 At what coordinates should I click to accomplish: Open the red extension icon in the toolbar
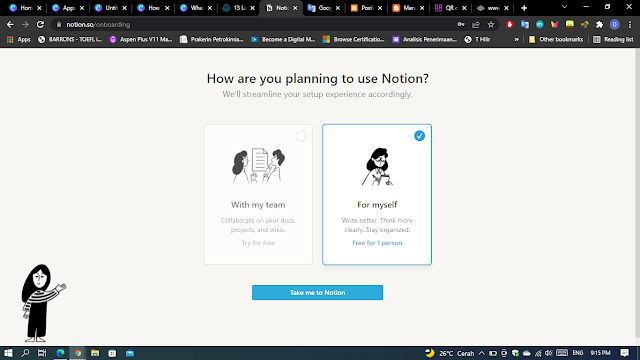click(509, 24)
